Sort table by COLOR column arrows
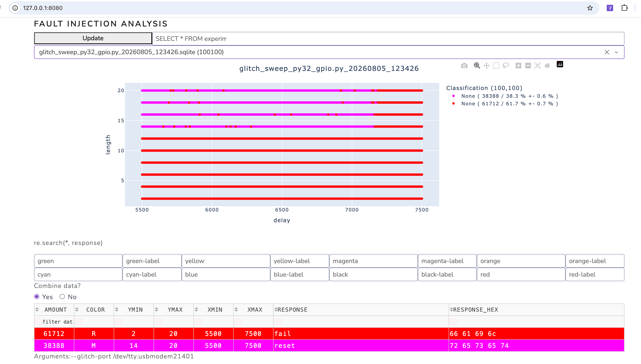The width and height of the screenshot is (641, 364). [77, 309]
